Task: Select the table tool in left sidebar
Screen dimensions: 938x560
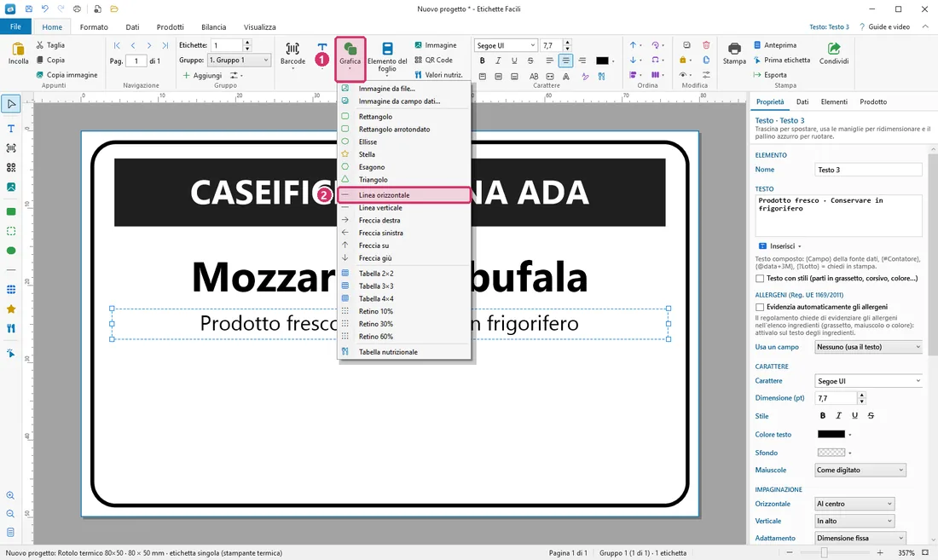Action: (x=11, y=290)
